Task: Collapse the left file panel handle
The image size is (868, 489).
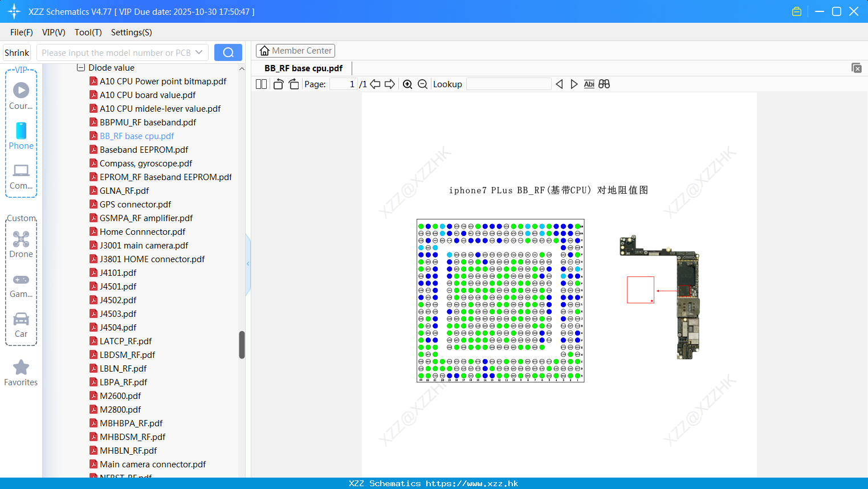Action: (248, 264)
